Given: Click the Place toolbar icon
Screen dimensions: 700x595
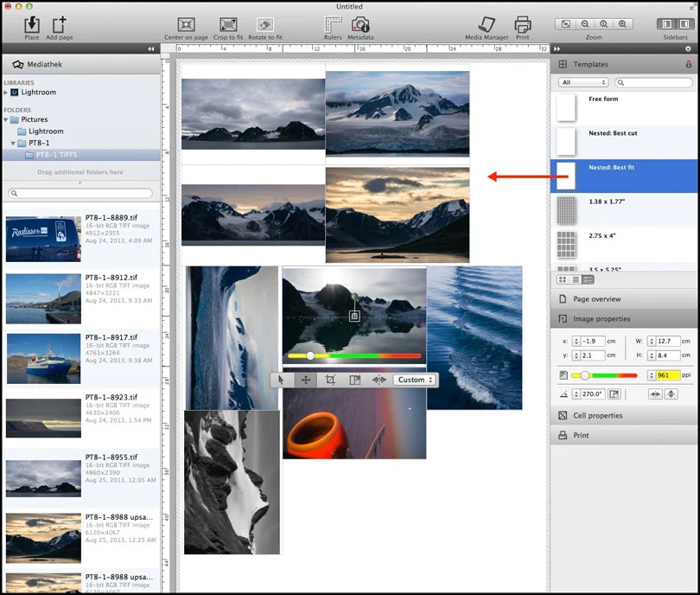Looking at the screenshot, I should pos(32,24).
